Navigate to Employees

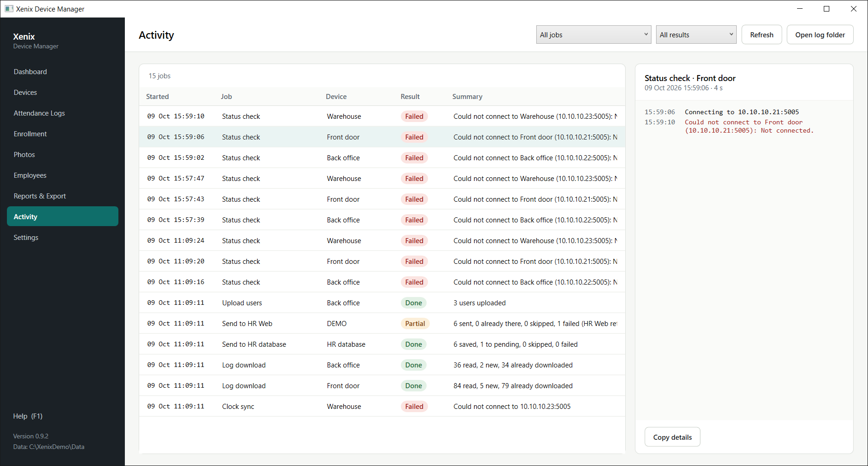coord(63,175)
